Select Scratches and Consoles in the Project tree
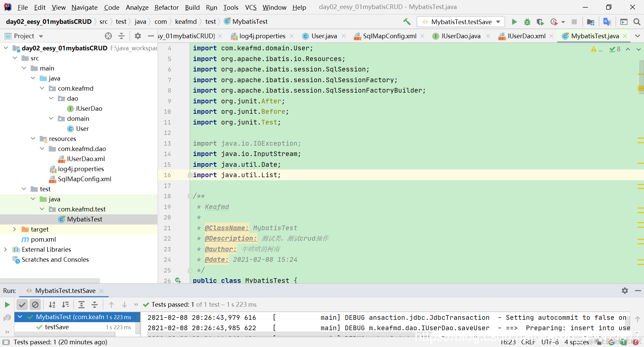This screenshot has width=644, height=347. click(x=55, y=259)
